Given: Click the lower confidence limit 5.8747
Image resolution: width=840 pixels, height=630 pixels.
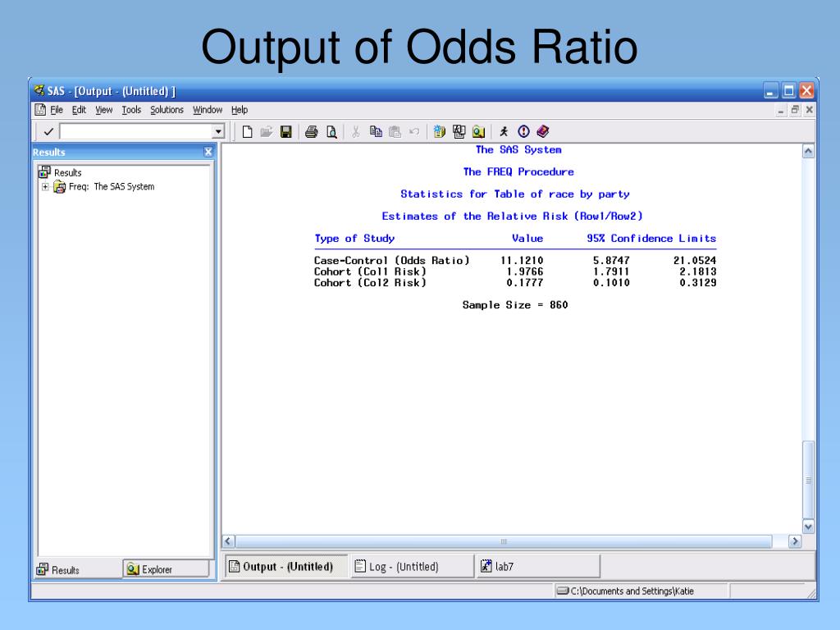Looking at the screenshot, I should [x=611, y=260].
